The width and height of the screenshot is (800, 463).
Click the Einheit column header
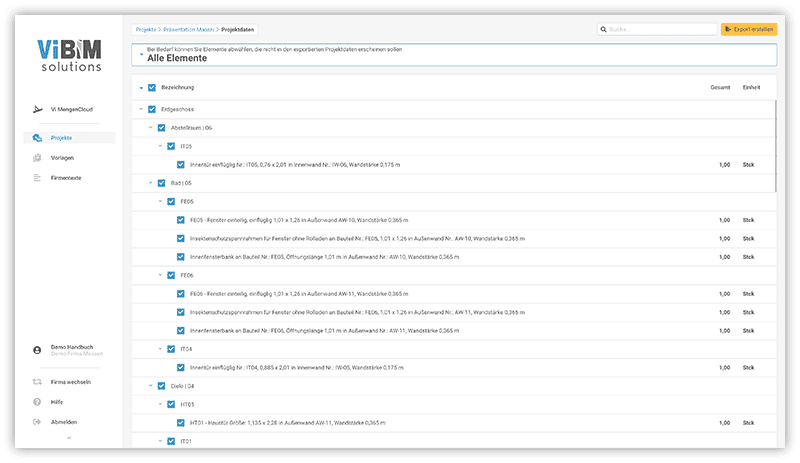tap(751, 87)
